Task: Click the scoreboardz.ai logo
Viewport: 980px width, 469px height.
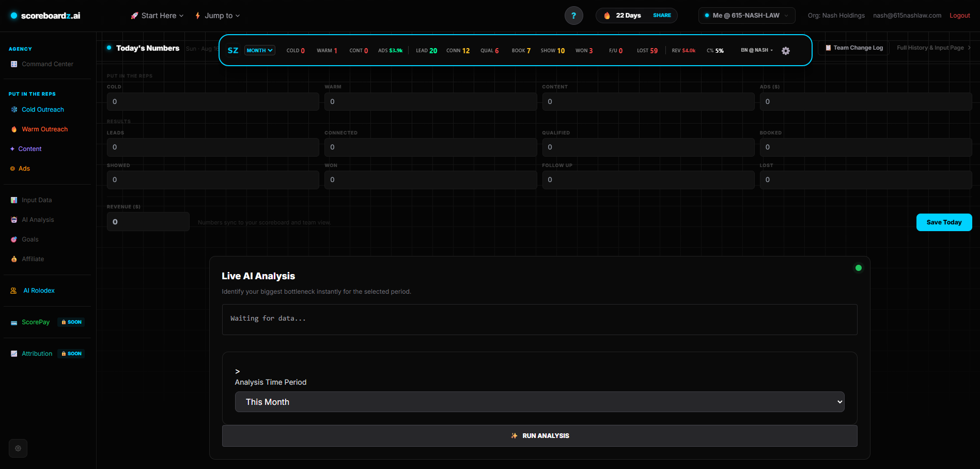Action: pos(45,16)
